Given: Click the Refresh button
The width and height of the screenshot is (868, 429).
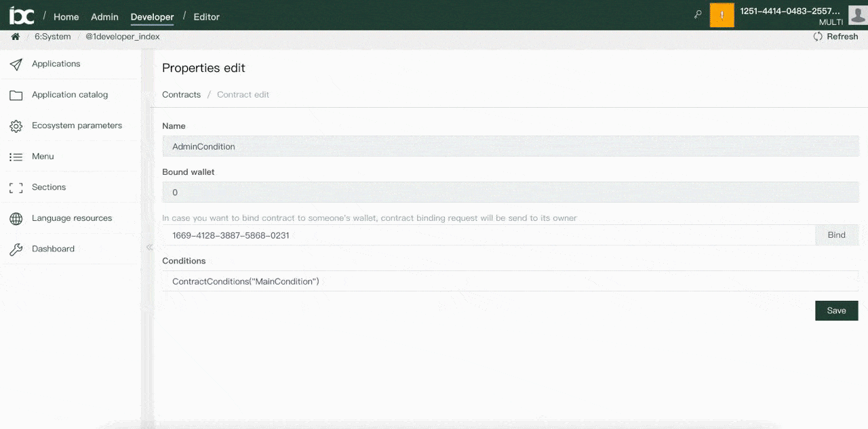Looking at the screenshot, I should click(835, 37).
